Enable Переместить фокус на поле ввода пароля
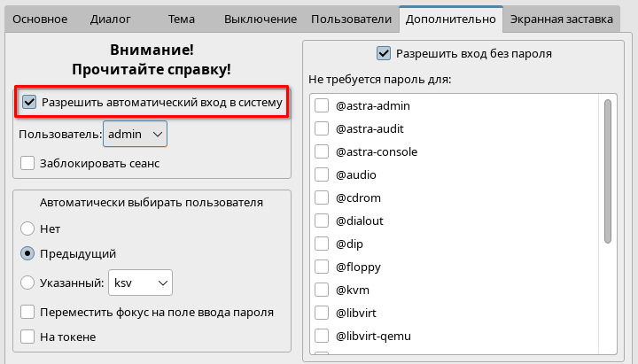The height and width of the screenshot is (364, 638). (x=27, y=312)
